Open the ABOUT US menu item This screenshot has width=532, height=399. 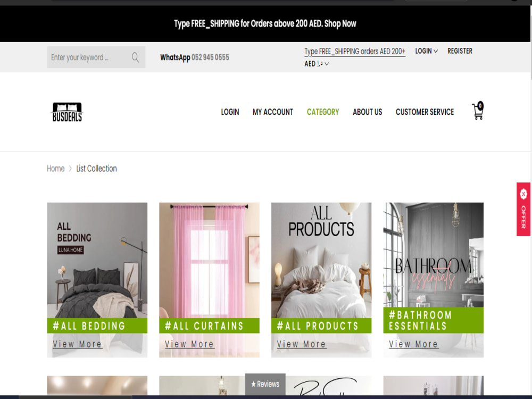(368, 112)
